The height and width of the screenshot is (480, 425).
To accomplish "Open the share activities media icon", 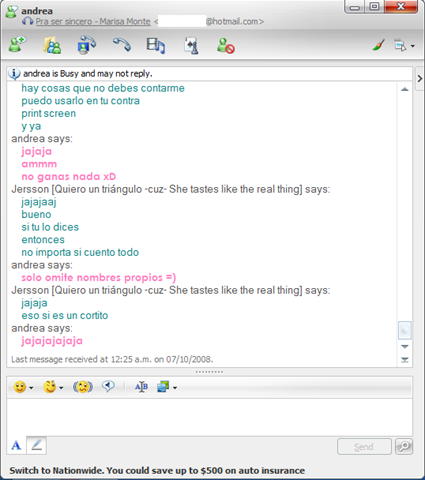I will pos(156,45).
